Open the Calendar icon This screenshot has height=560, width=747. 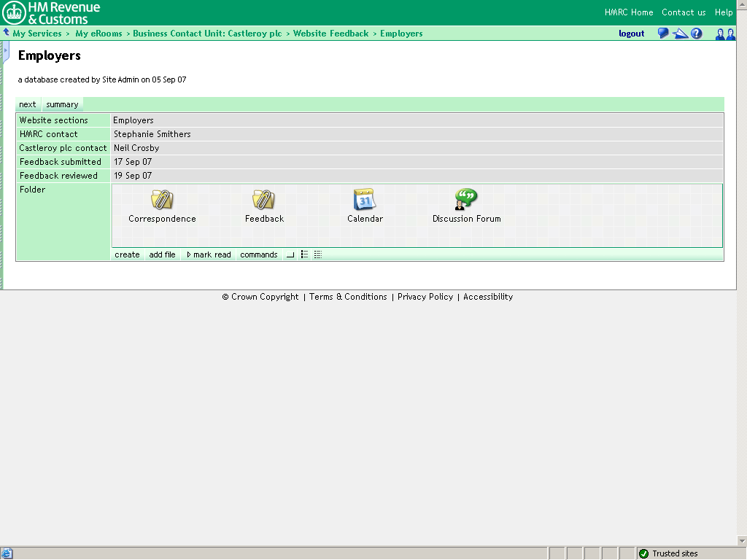[x=364, y=199]
